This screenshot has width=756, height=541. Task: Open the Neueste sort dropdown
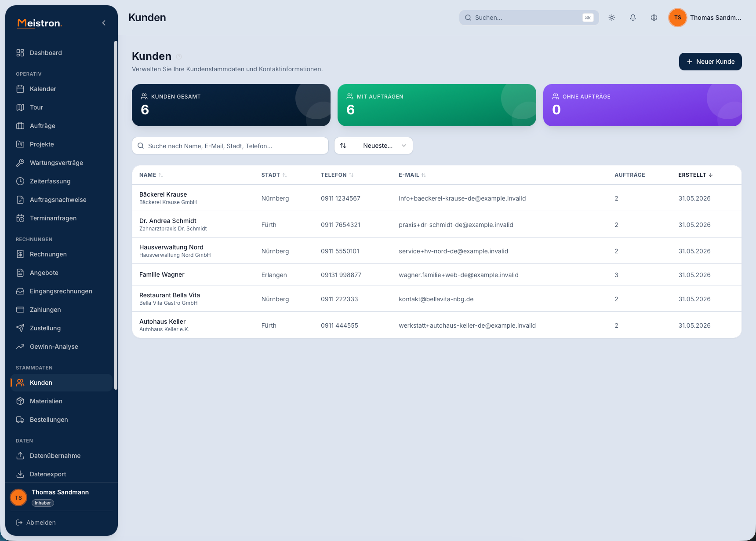[374, 146]
